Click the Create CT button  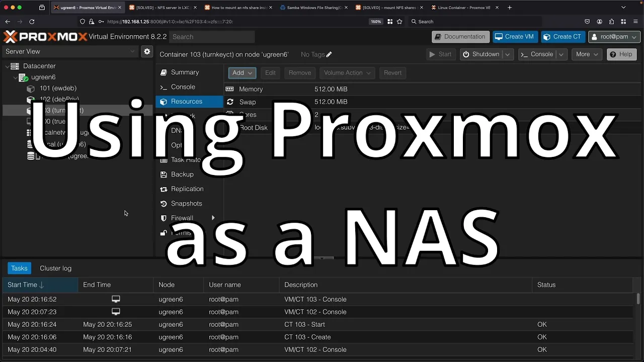coord(562,37)
